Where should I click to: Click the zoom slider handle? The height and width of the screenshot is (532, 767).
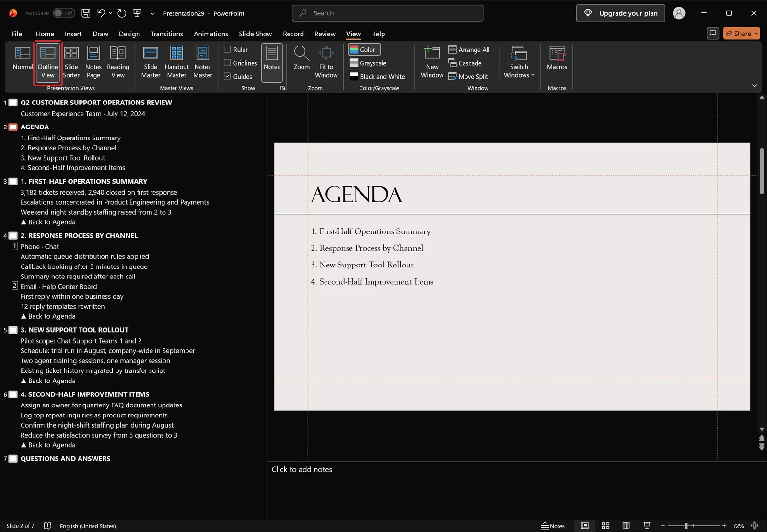686,526
